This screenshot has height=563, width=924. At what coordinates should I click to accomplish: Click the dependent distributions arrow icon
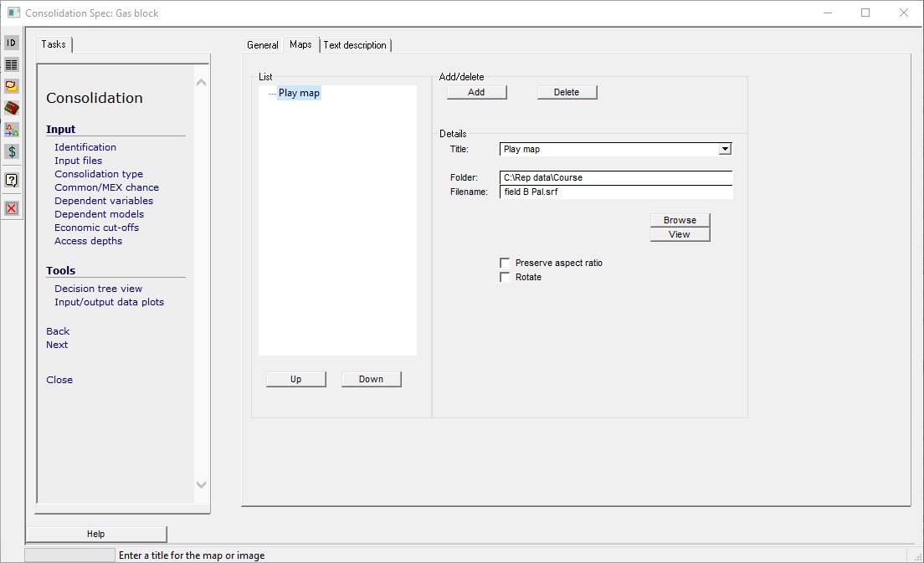(x=12, y=130)
